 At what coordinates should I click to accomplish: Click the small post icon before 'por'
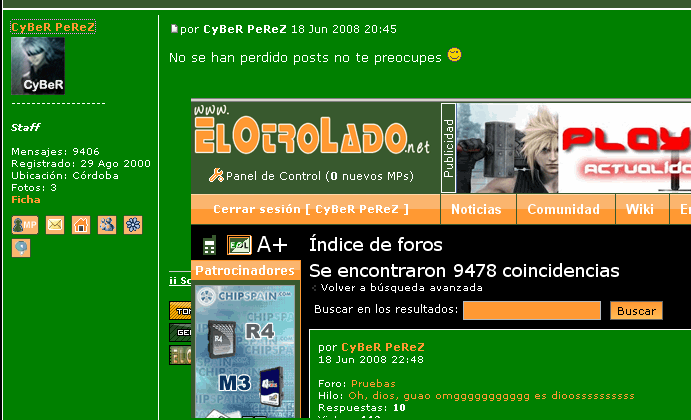click(174, 29)
